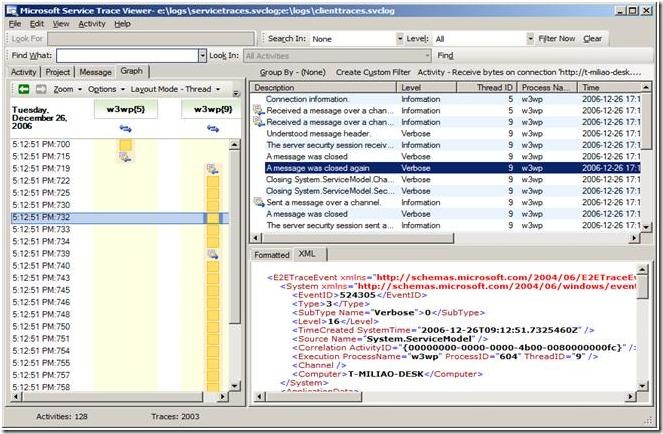Click the small toolbar overflow icon in Graph pane
Image resolution: width=663 pixels, height=434 pixels.
click(x=236, y=93)
